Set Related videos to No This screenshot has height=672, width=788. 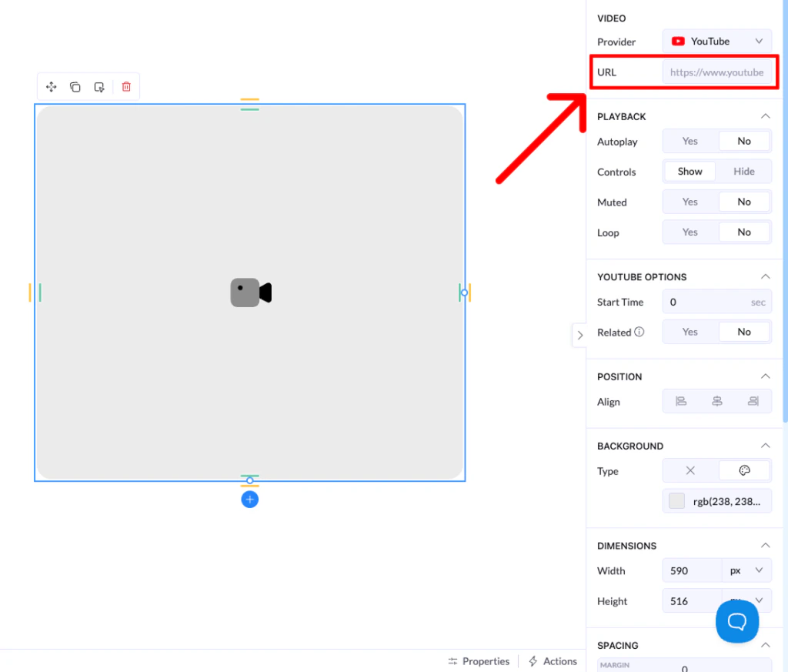[744, 332]
